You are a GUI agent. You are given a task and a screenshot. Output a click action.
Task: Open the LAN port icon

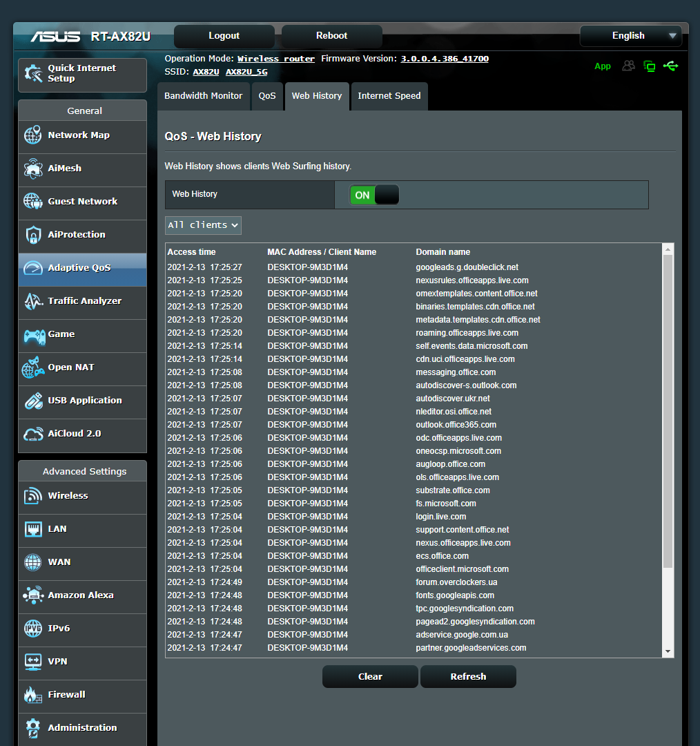pyautogui.click(x=33, y=529)
